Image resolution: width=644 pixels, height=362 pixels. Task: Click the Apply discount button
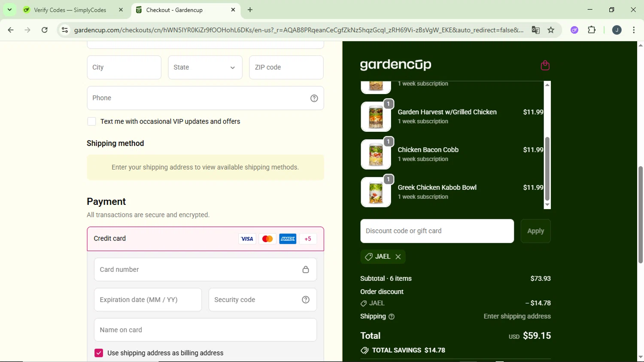coord(535,231)
